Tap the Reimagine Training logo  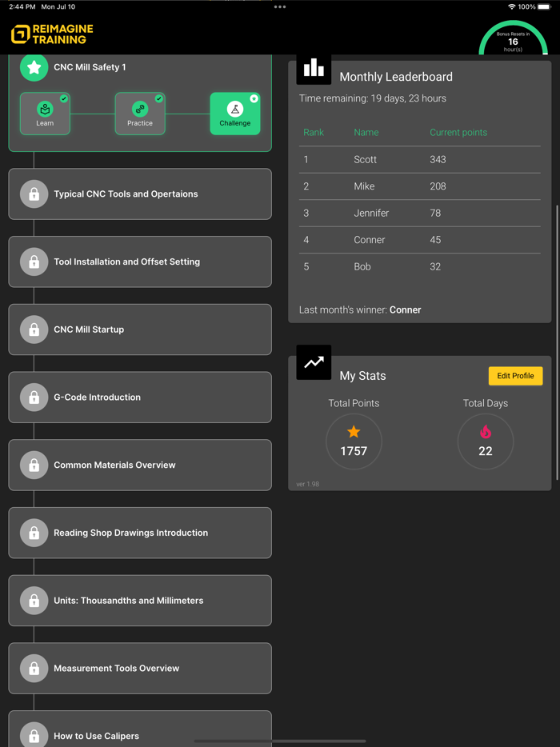[52, 34]
